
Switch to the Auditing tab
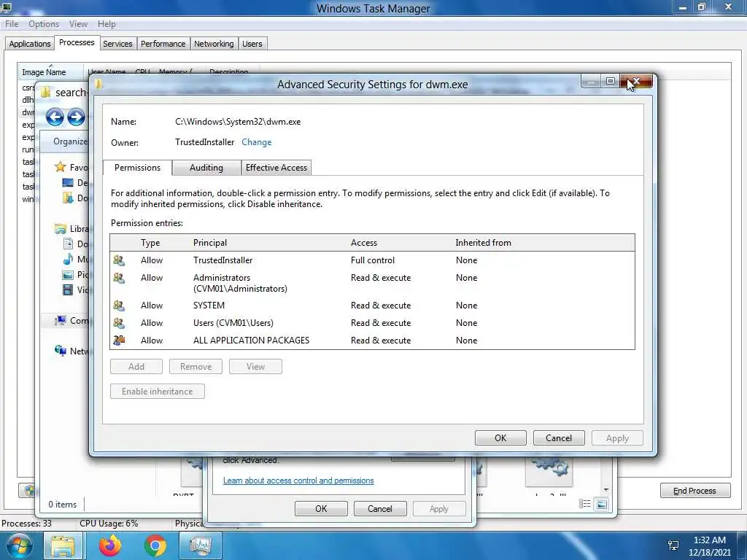[x=206, y=168]
